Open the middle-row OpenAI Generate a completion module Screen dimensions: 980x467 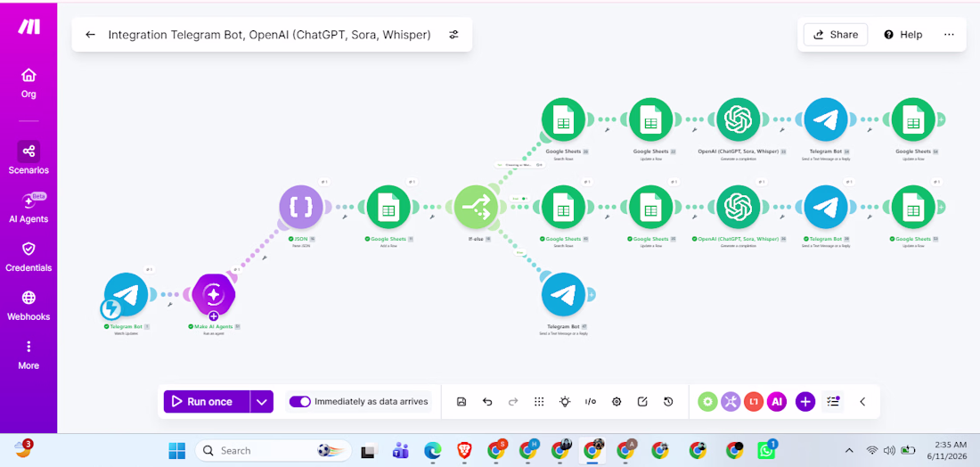739,207
